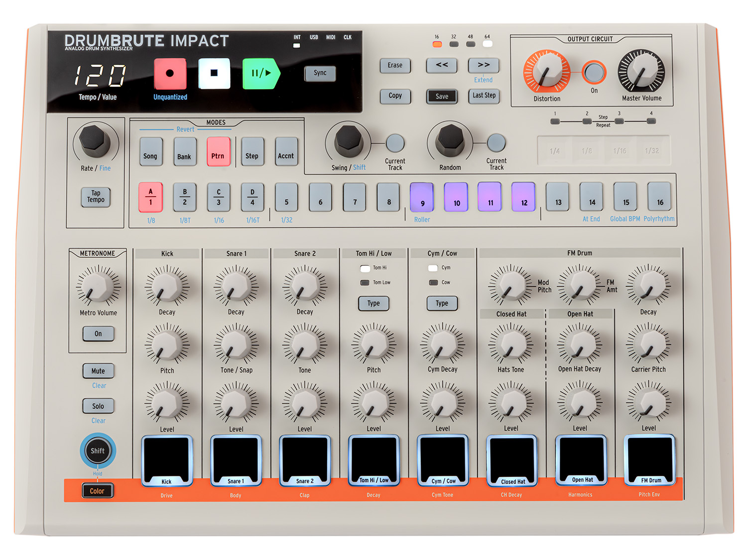The image size is (747, 560).
Task: Click the Hats Tone knob
Action: pyautogui.click(x=511, y=344)
